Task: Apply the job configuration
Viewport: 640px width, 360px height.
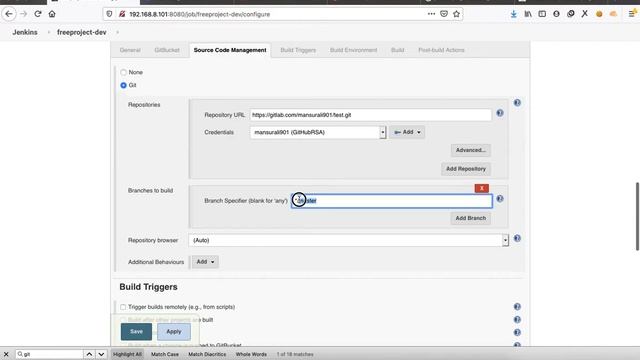Action: [174, 331]
